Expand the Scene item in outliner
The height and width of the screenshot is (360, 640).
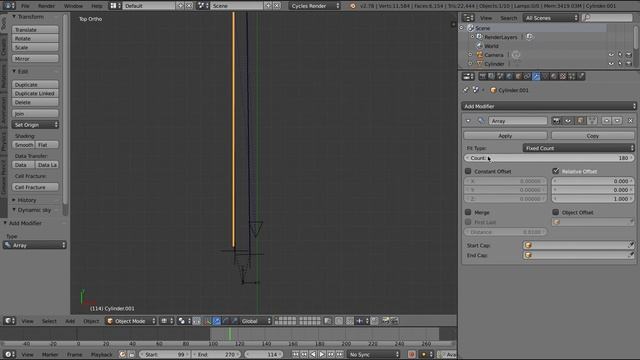pos(462,28)
